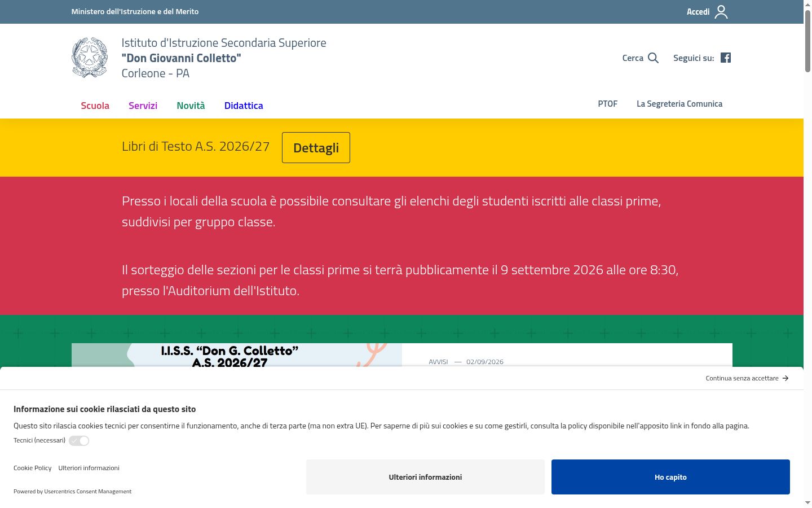This screenshot has width=812, height=508.
Task: Open Ministero dell'Istruzione e del Merito link
Action: coord(135,11)
